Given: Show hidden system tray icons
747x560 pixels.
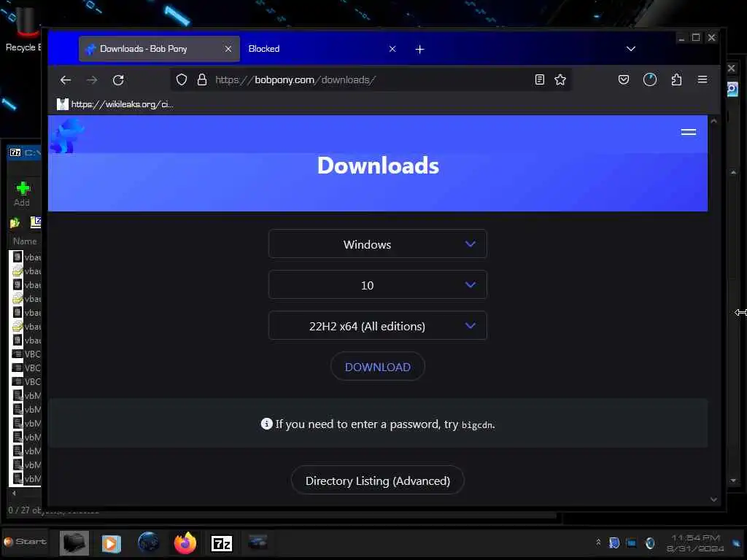Looking at the screenshot, I should point(598,542).
